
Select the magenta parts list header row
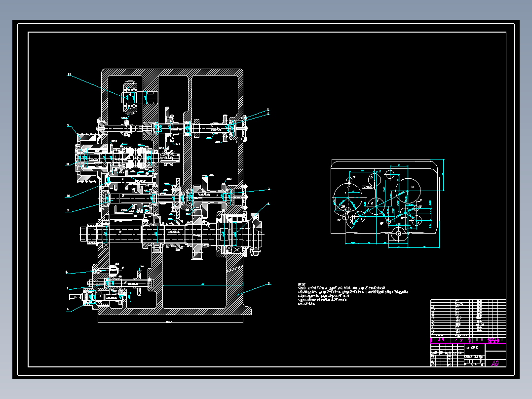[468, 340]
